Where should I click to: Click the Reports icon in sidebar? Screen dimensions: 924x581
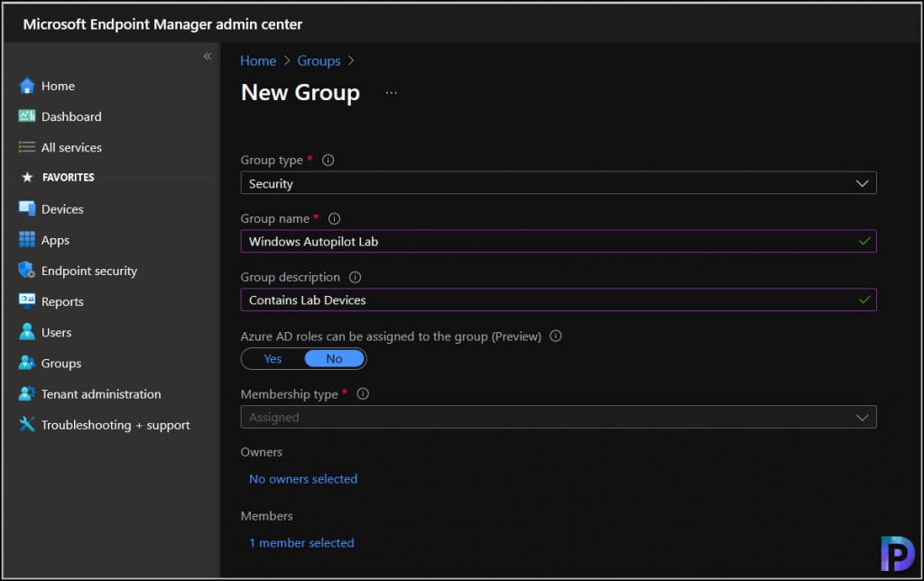click(x=27, y=300)
